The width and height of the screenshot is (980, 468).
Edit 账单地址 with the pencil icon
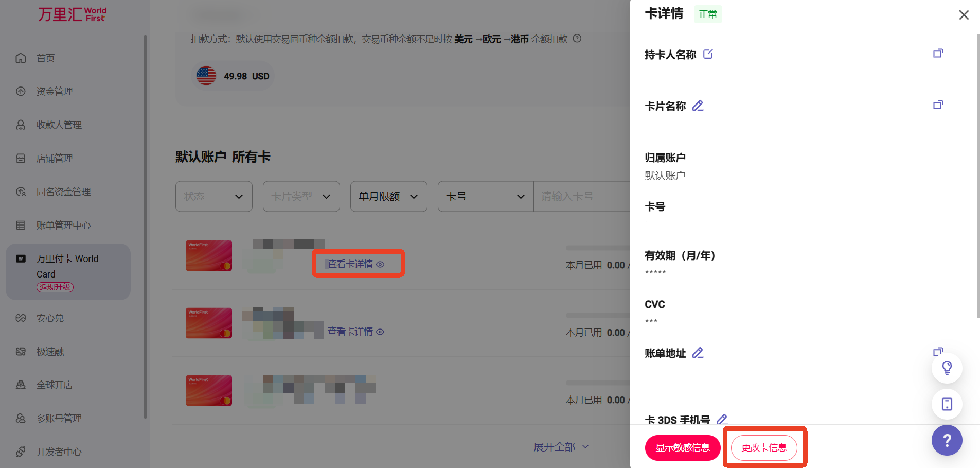(x=698, y=353)
